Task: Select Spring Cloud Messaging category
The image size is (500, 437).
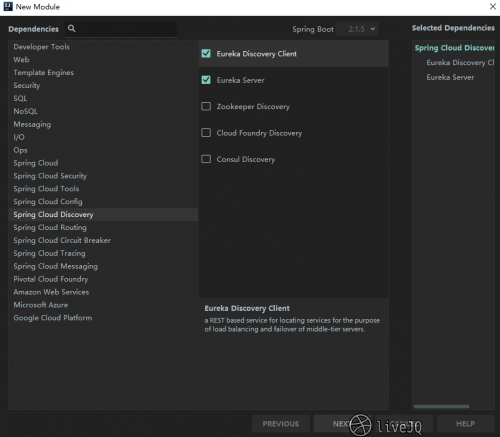Action: click(103, 266)
